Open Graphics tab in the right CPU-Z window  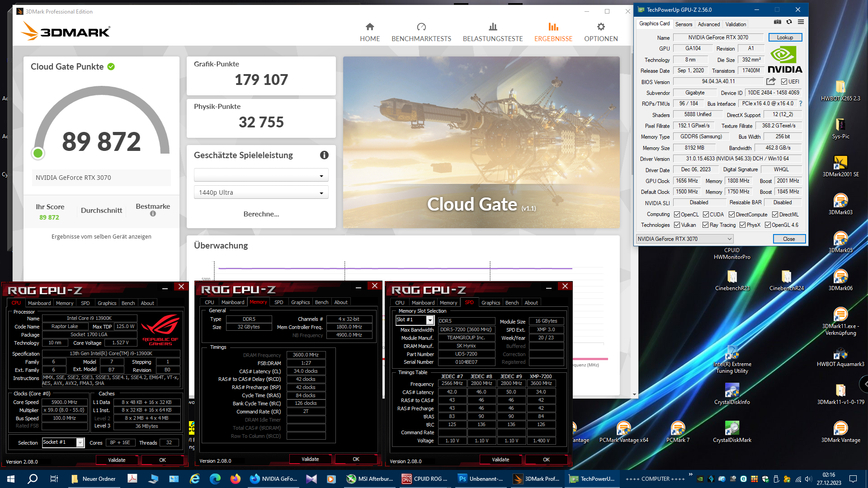point(491,303)
